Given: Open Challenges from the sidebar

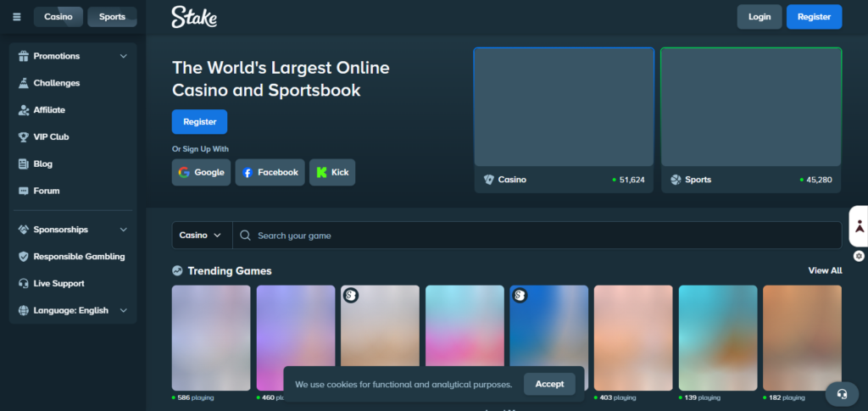Looking at the screenshot, I should 73,83.
